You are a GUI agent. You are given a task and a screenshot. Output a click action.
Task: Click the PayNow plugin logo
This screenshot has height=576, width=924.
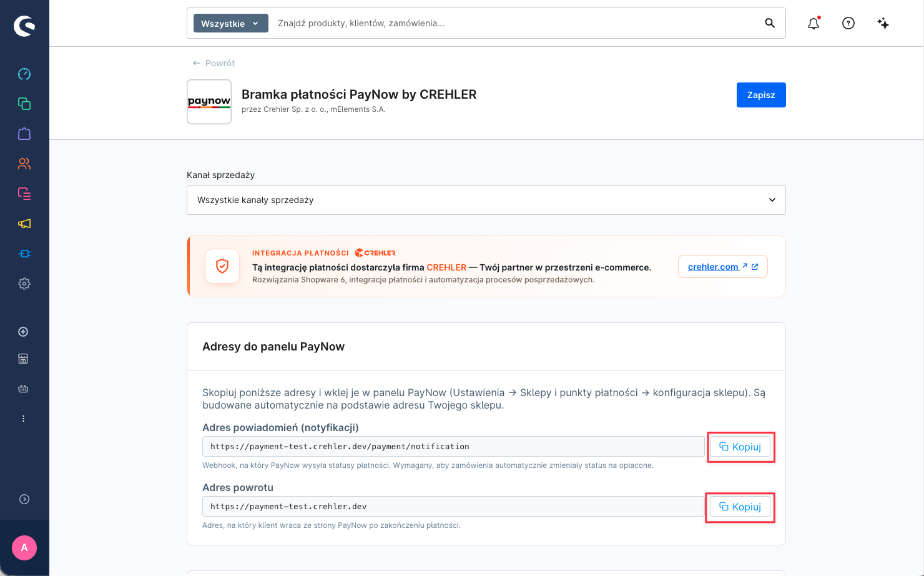[x=209, y=102]
